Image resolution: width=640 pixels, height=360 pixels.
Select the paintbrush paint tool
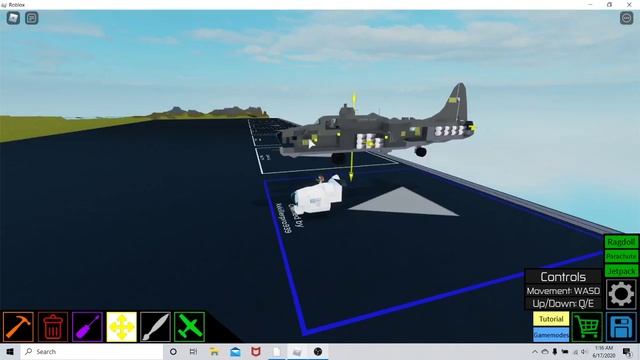click(155, 327)
